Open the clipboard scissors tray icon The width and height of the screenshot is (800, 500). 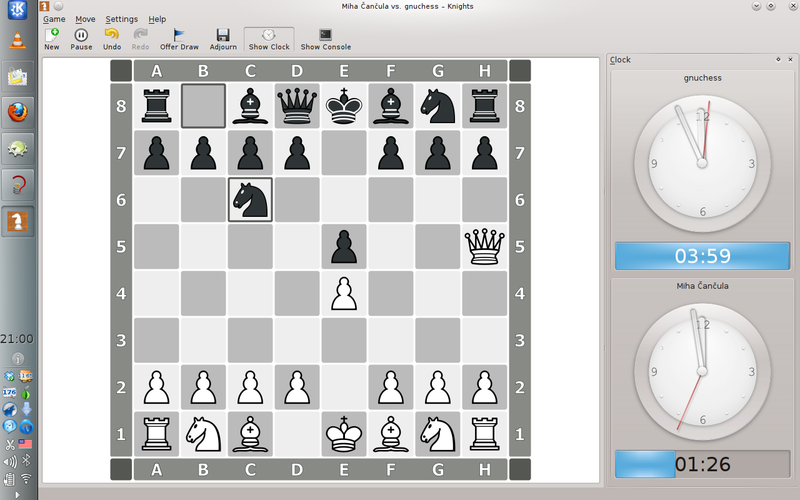pos(10,444)
